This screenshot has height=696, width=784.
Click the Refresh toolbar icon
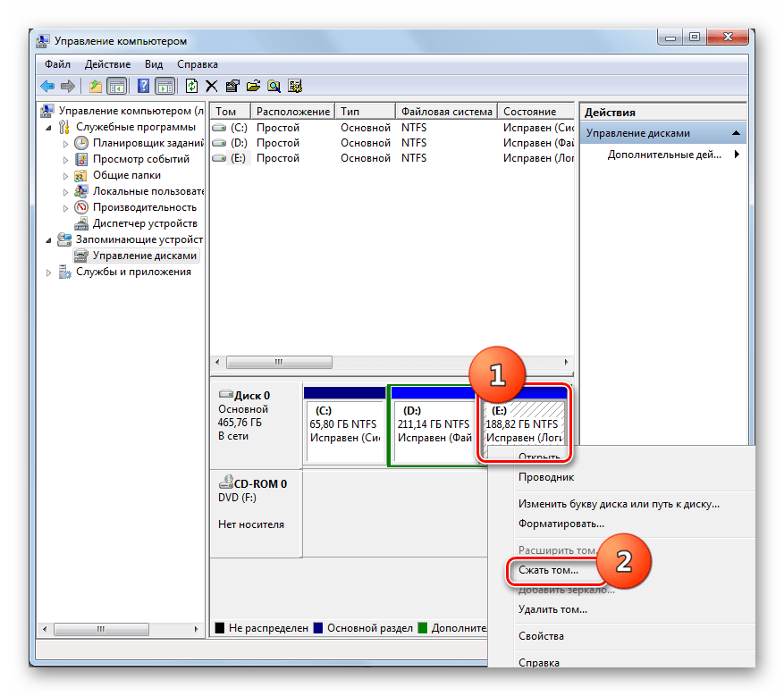pyautogui.click(x=191, y=86)
